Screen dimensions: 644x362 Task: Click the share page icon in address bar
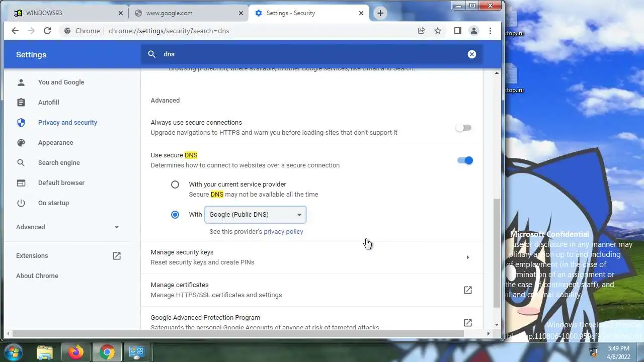(x=422, y=31)
